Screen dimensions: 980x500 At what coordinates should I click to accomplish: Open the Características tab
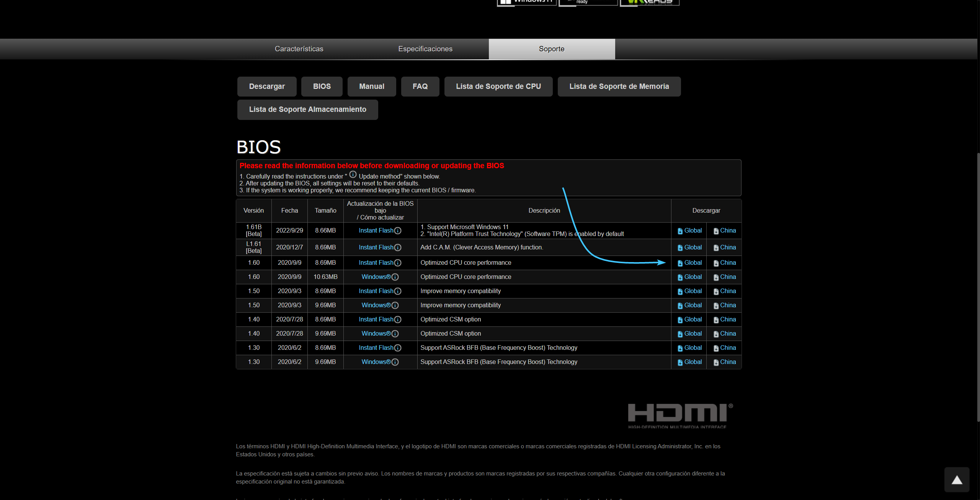tap(299, 49)
